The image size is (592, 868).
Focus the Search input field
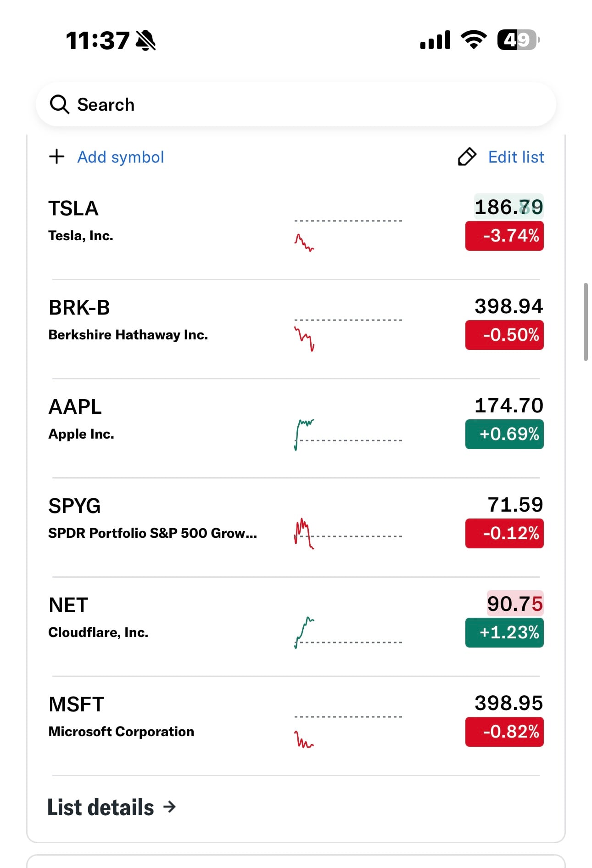(296, 104)
